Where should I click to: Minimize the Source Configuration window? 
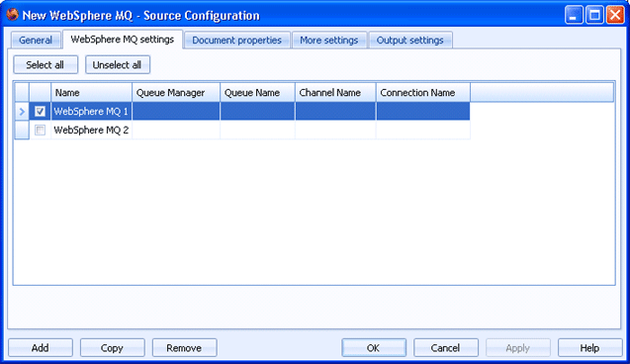pyautogui.click(x=574, y=15)
